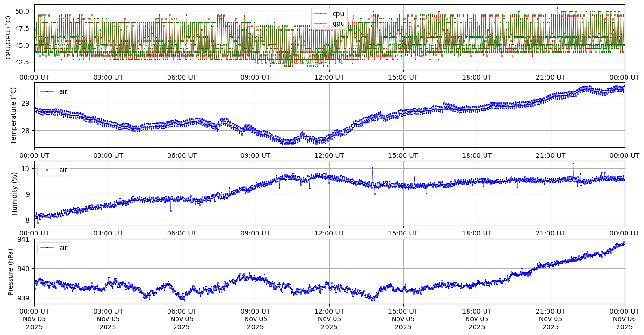This screenshot has height=335, width=644.
Task: Click the 00:00 UT Nov 06 2025 tick label
Action: coord(624,319)
